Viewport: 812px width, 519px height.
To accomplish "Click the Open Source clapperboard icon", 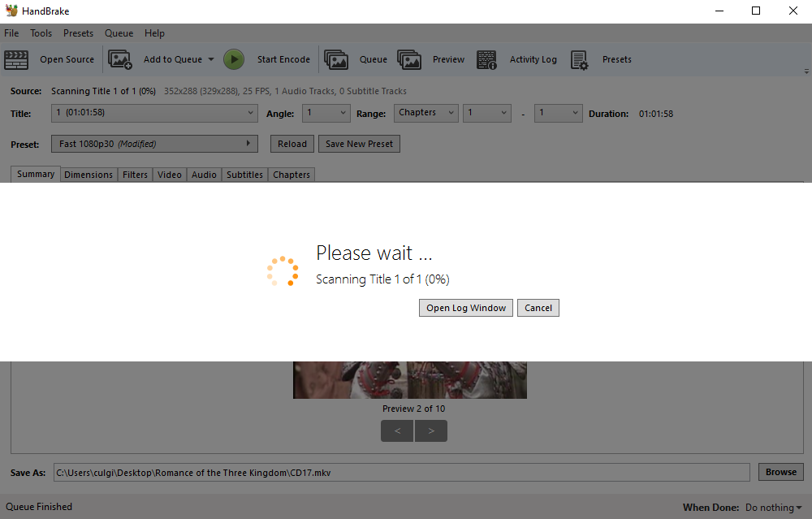I will tap(16, 59).
